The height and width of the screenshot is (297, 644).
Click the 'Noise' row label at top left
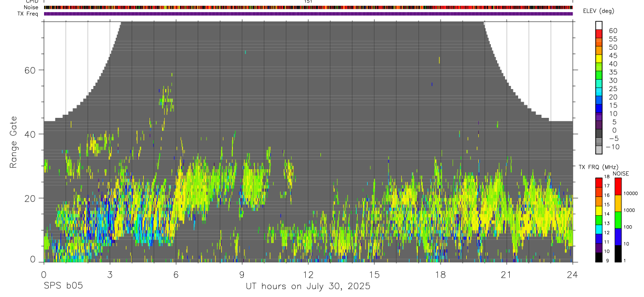(x=31, y=7)
